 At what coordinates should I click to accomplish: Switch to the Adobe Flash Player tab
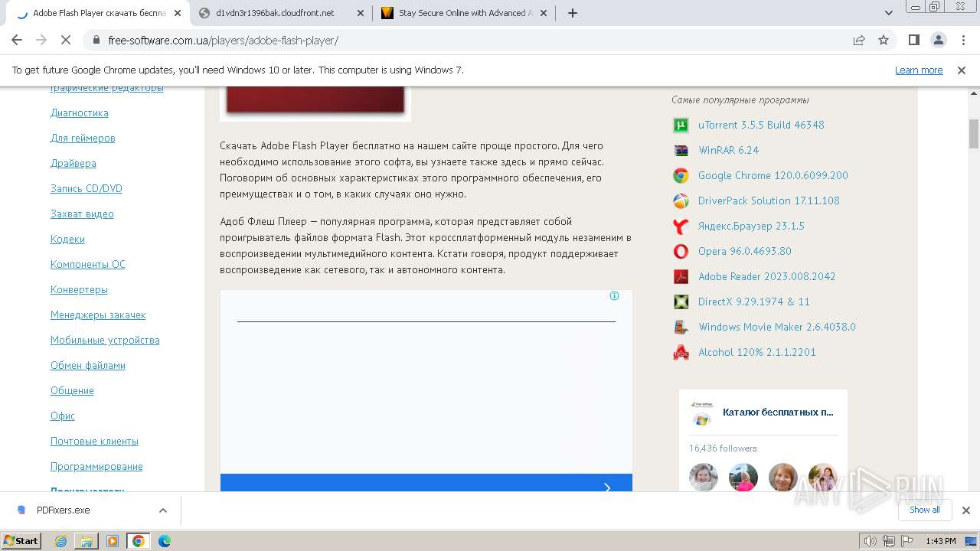[100, 13]
